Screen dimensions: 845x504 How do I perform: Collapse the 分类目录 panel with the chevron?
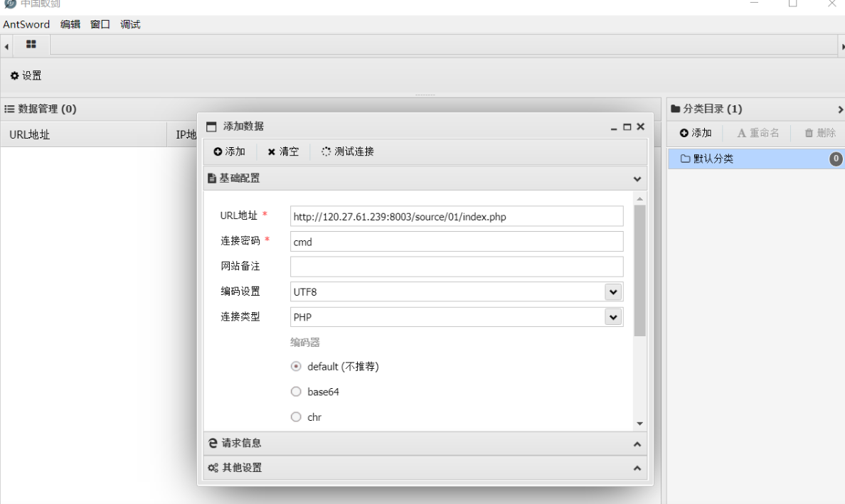point(839,109)
